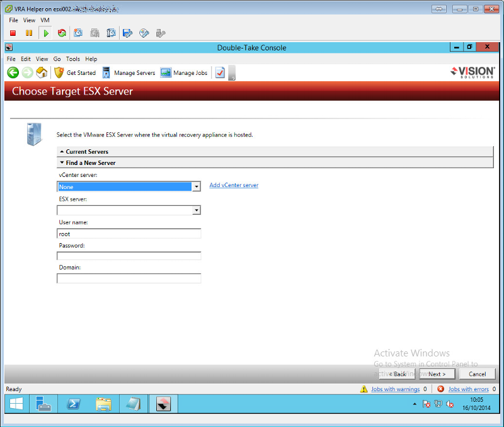Click the greyed forward arrow icon
This screenshot has width=504, height=427.
28,72
